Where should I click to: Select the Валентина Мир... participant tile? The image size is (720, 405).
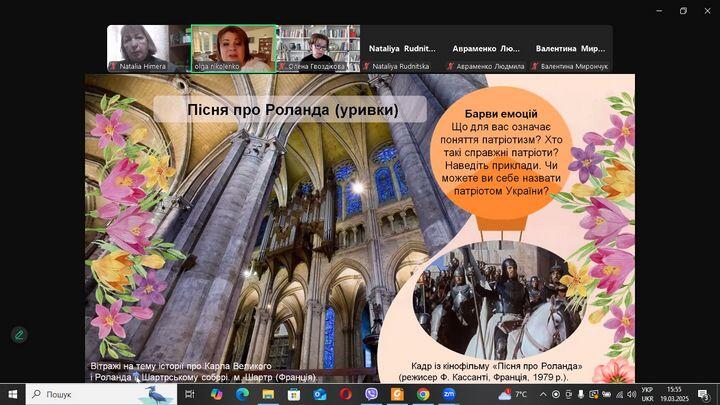pyautogui.click(x=571, y=48)
